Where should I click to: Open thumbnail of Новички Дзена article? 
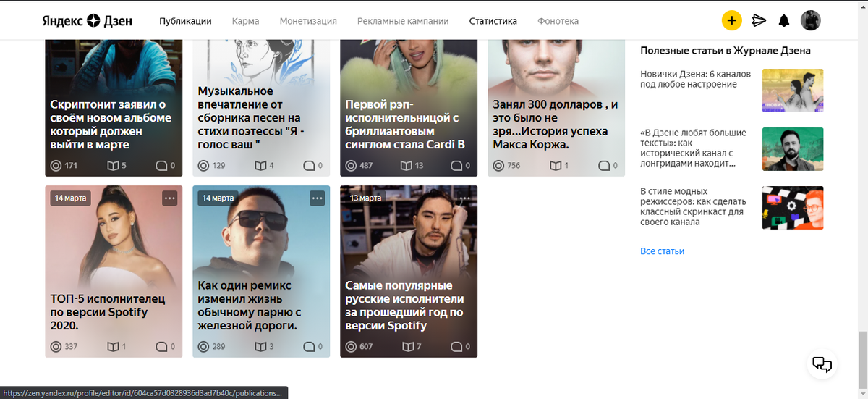pos(793,91)
